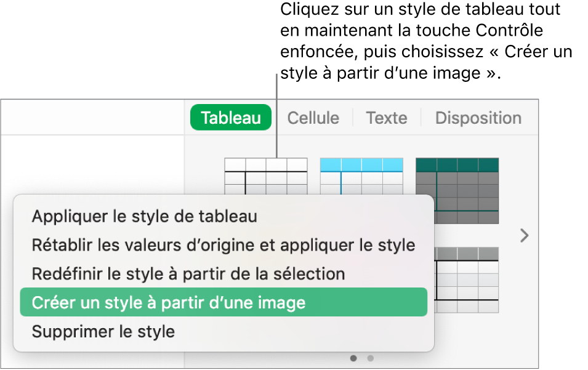Choose "Appliquer le style de tableau"

point(144,216)
